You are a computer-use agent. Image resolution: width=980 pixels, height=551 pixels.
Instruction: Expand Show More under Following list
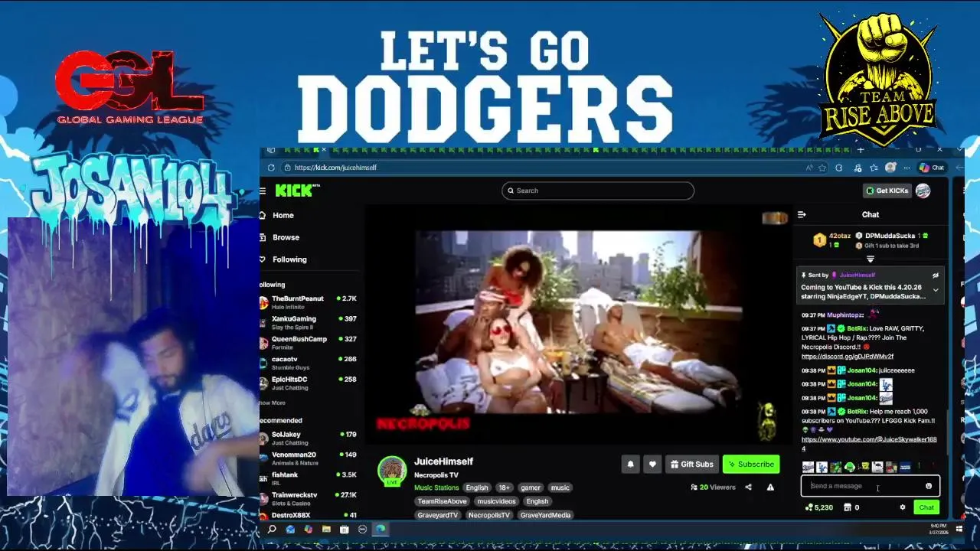(272, 403)
